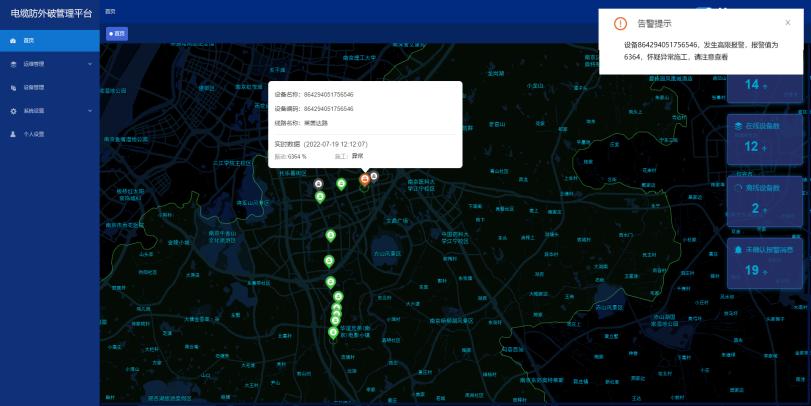The image size is (811, 406).
Task: Open the 首页 tab above the map
Action: tap(117, 34)
